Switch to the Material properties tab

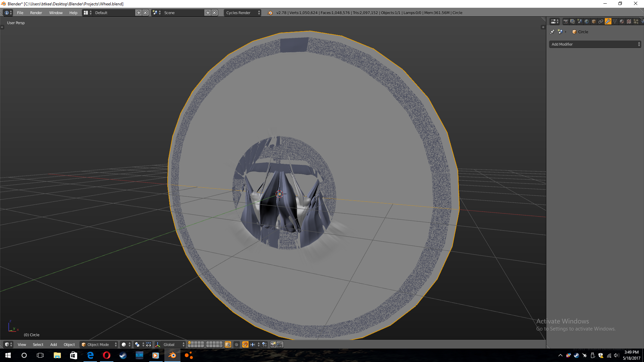(622, 21)
